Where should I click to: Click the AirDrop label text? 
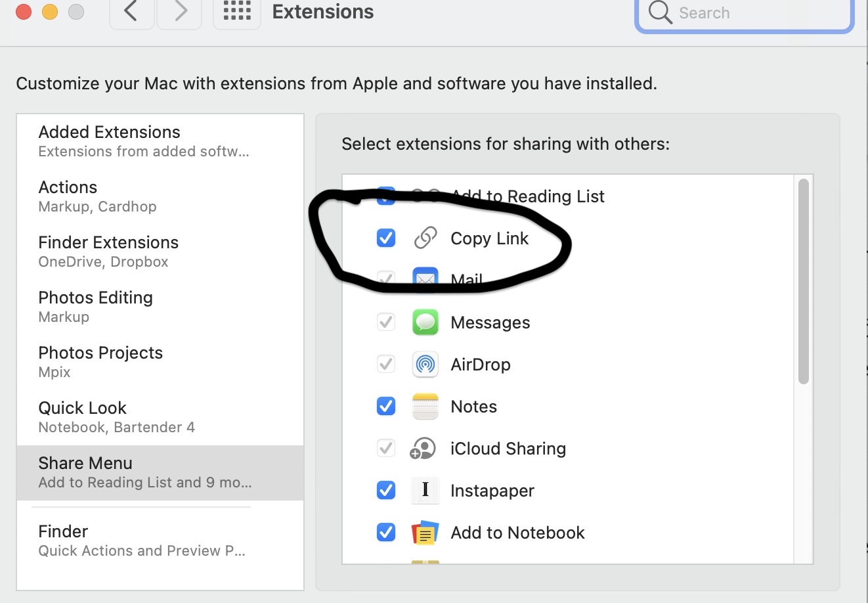coord(481,365)
